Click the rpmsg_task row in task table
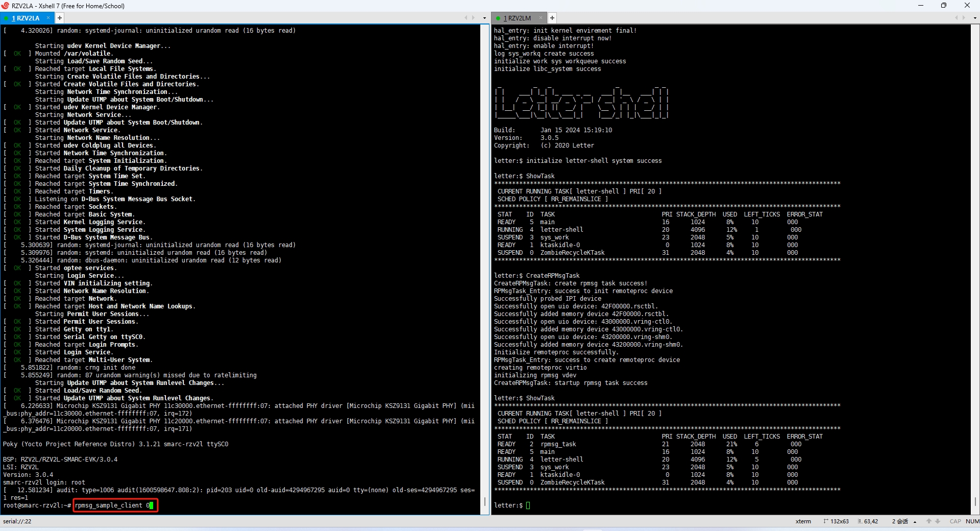This screenshot has height=531, width=980. point(649,444)
